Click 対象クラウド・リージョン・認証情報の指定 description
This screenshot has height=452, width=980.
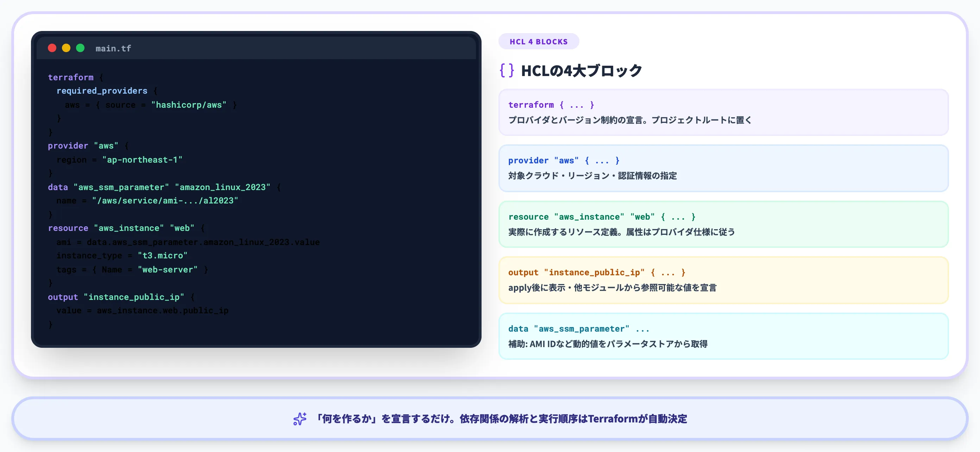(592, 176)
